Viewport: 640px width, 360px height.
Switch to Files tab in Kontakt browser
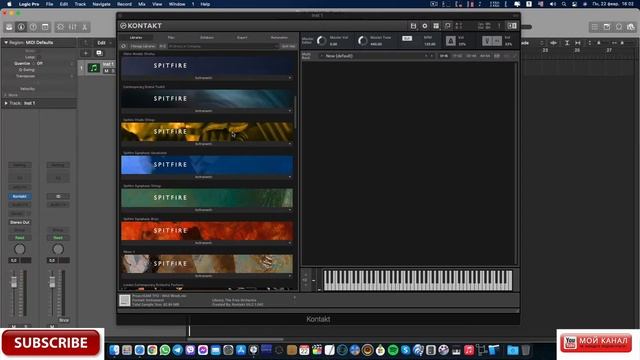[x=171, y=38]
